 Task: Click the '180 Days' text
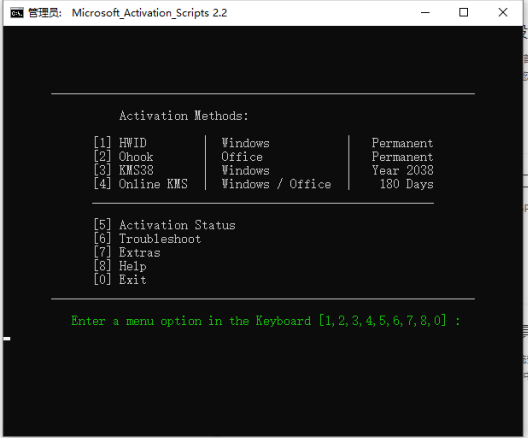pos(406,184)
